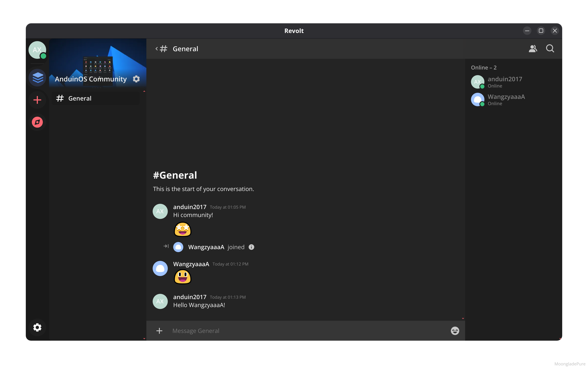Click 'Today at 01:13 PM' timestamp
Screen dimensions: 588x369
pyautogui.click(x=228, y=297)
